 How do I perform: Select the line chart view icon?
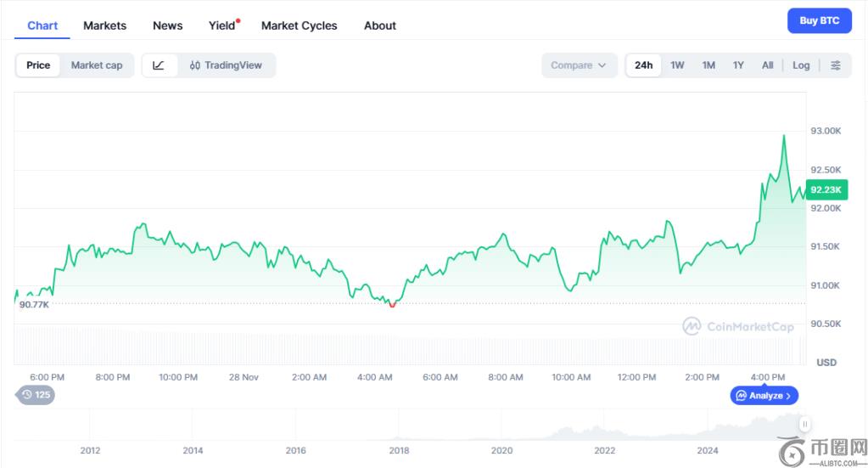click(x=159, y=65)
